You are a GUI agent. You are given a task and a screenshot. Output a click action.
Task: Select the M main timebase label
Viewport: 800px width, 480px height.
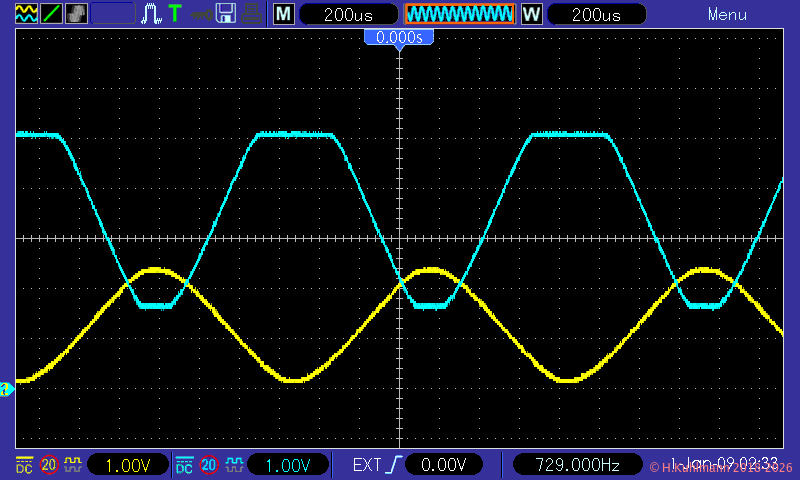[x=284, y=14]
